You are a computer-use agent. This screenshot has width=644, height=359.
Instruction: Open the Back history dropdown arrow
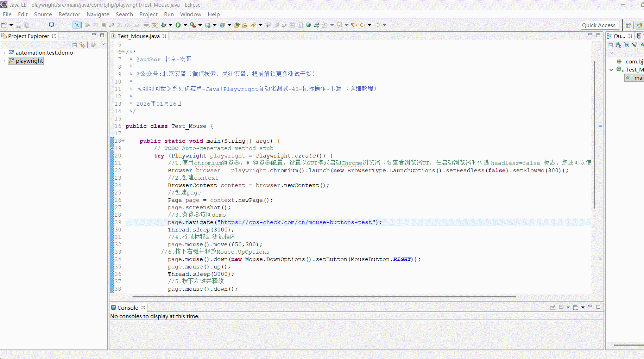[370, 25]
